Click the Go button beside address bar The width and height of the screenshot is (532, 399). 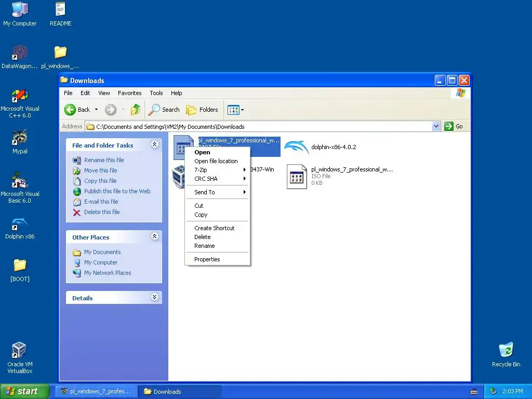click(453, 126)
